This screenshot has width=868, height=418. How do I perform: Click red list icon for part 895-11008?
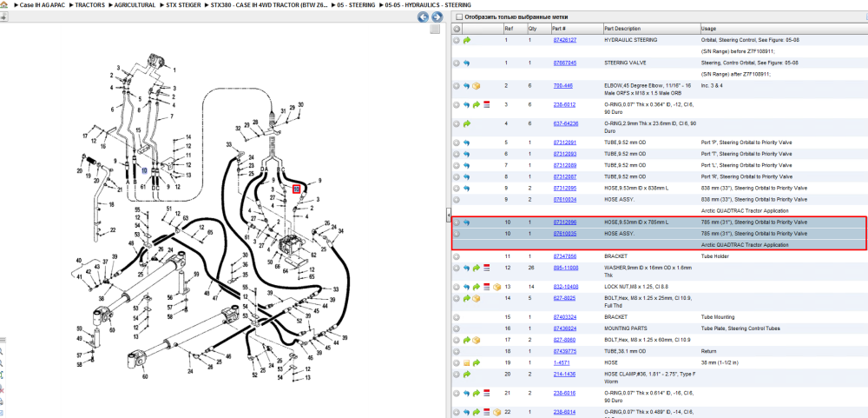click(487, 268)
